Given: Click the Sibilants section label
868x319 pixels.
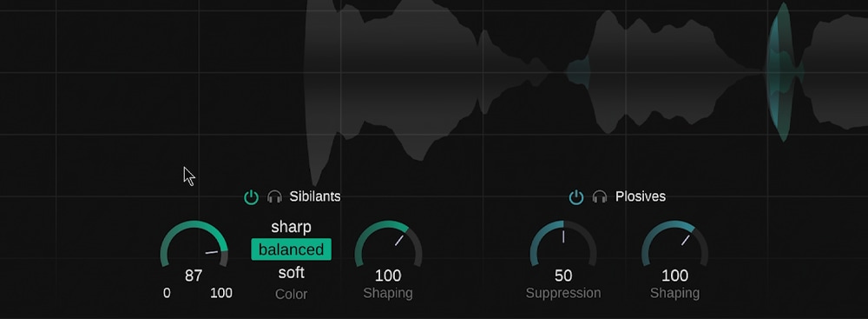Looking at the screenshot, I should (315, 196).
